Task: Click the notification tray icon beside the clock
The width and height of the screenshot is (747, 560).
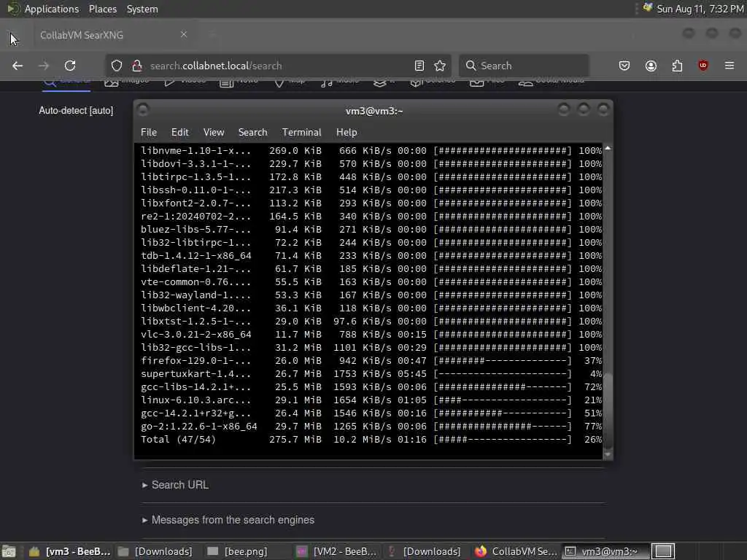Action: click(x=648, y=8)
